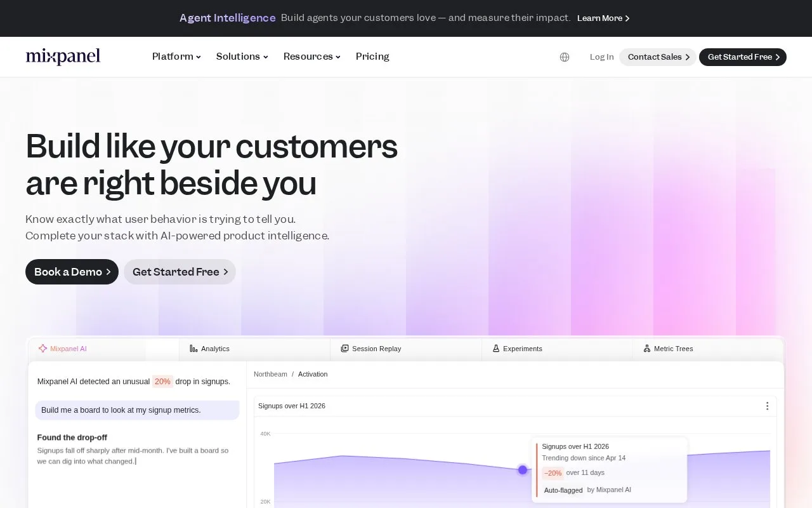Click the Auto-flagged label in tooltip
This screenshot has height=508, width=812.
tap(563, 490)
